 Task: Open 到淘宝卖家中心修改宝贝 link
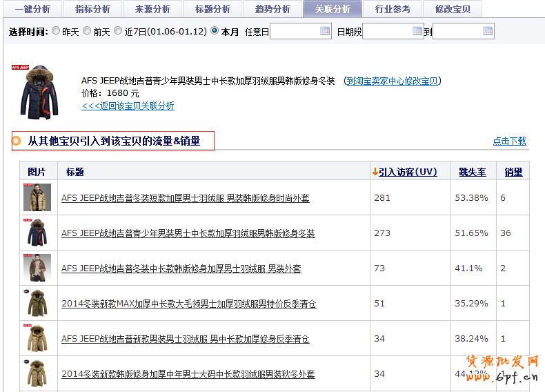click(392, 81)
